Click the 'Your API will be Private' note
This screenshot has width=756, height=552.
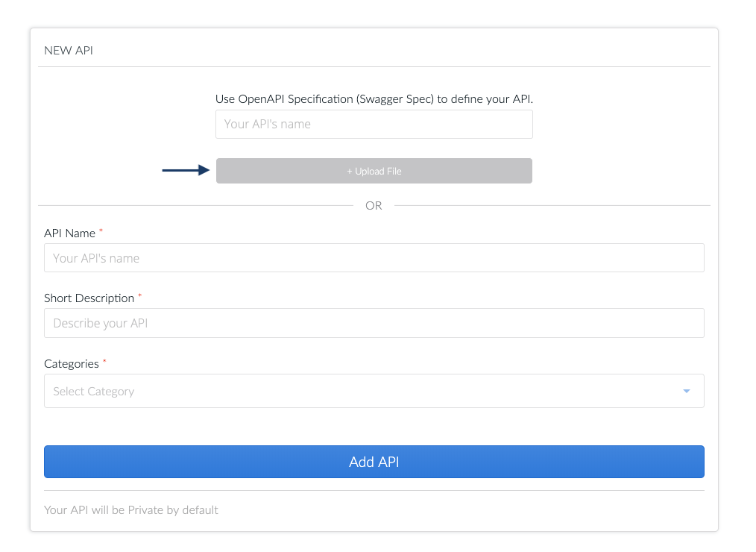click(x=131, y=510)
